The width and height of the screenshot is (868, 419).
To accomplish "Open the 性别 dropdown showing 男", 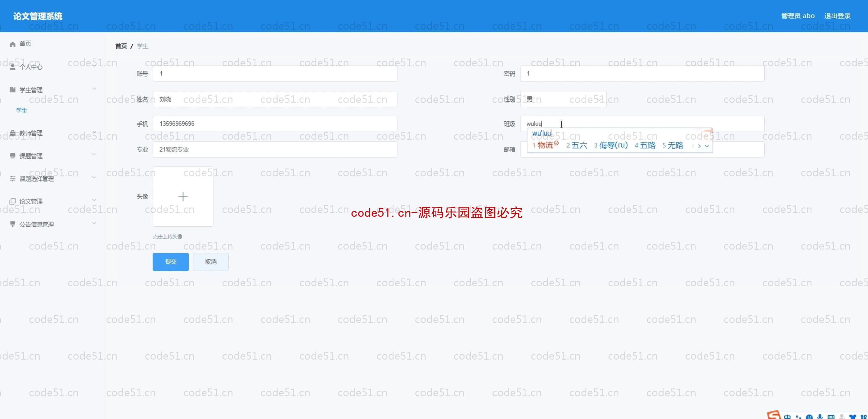I will tap(563, 99).
